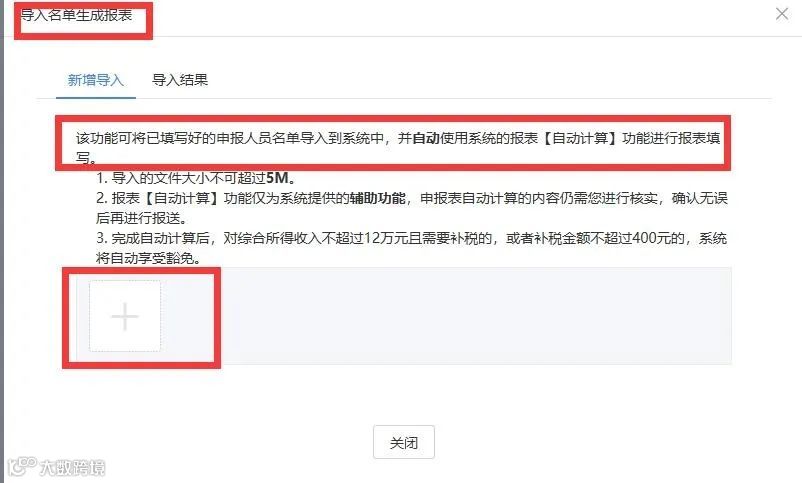Image resolution: width=802 pixels, height=483 pixels.
Task: Click the dark page strip left of dialog
Action: pos(2,242)
